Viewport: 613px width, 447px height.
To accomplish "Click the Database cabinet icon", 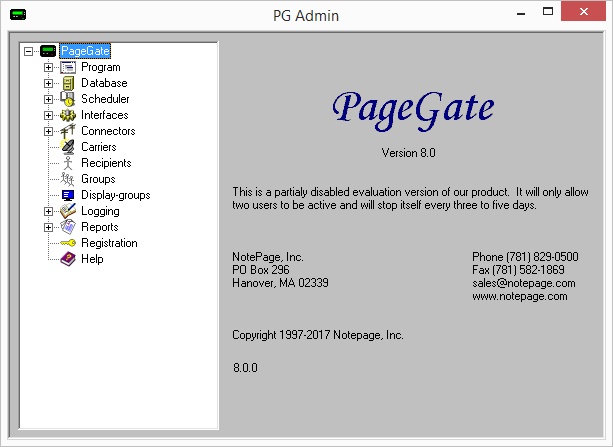I will 68,83.
